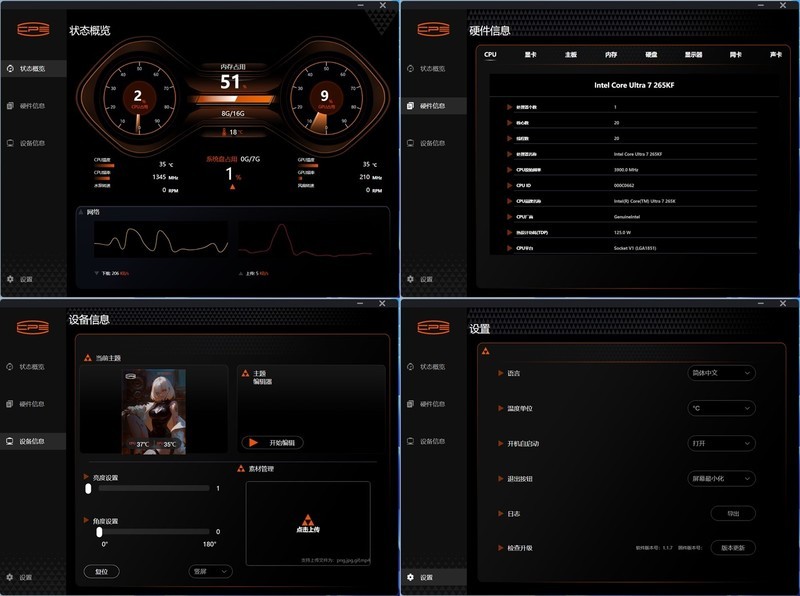
Task: Click the 角度设置 angle slider handle
Action: (x=99, y=532)
